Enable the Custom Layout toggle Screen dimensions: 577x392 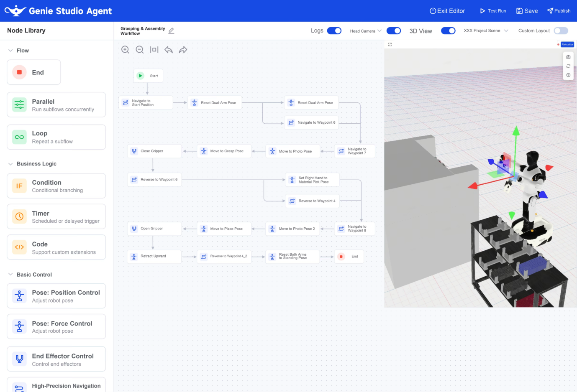coord(561,31)
